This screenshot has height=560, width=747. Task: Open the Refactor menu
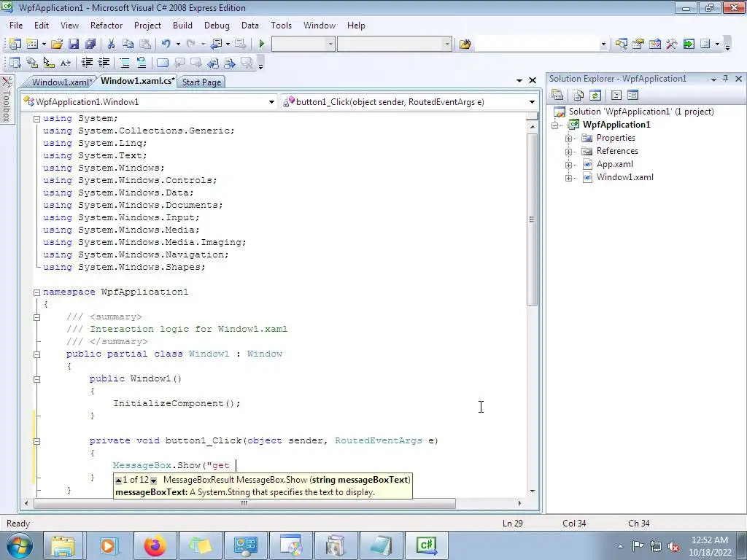point(107,26)
